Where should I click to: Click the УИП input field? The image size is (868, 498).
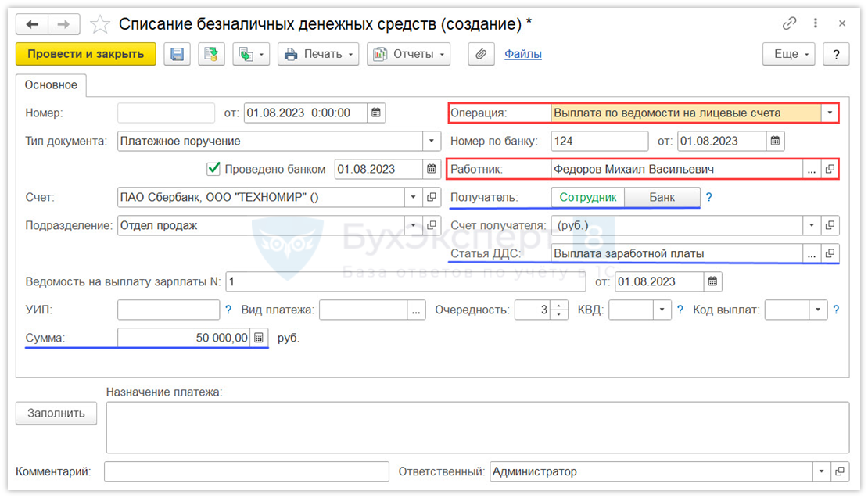click(x=168, y=310)
